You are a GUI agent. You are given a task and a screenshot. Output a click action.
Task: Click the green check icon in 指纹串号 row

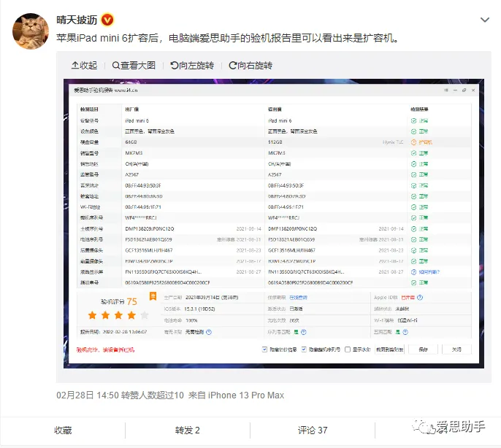coord(413,282)
